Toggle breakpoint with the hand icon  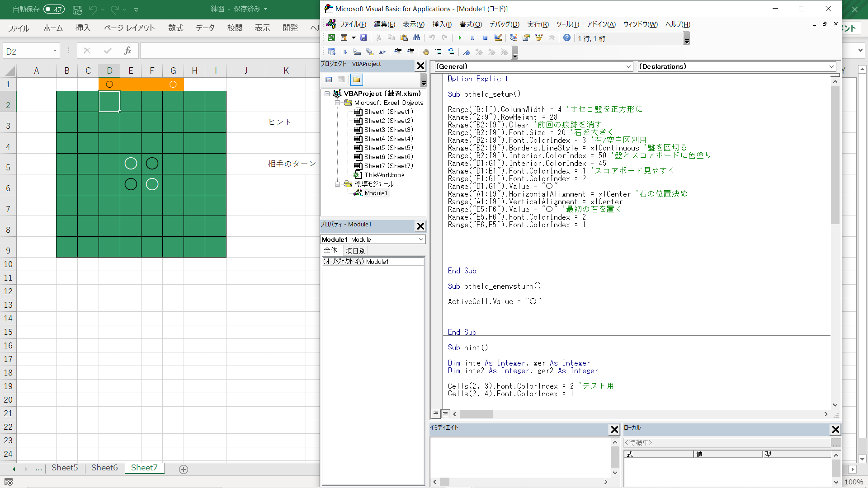click(x=426, y=52)
